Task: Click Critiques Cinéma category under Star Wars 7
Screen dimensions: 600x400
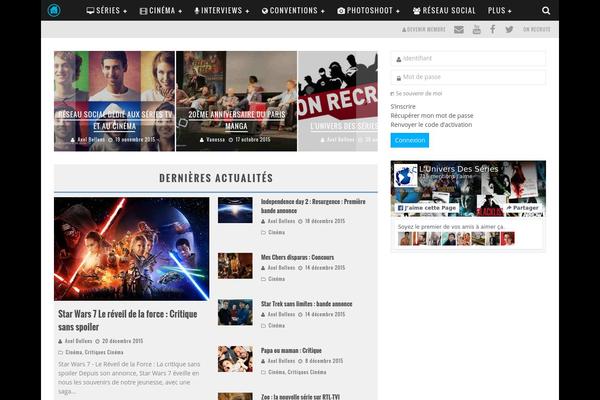Action: click(104, 352)
